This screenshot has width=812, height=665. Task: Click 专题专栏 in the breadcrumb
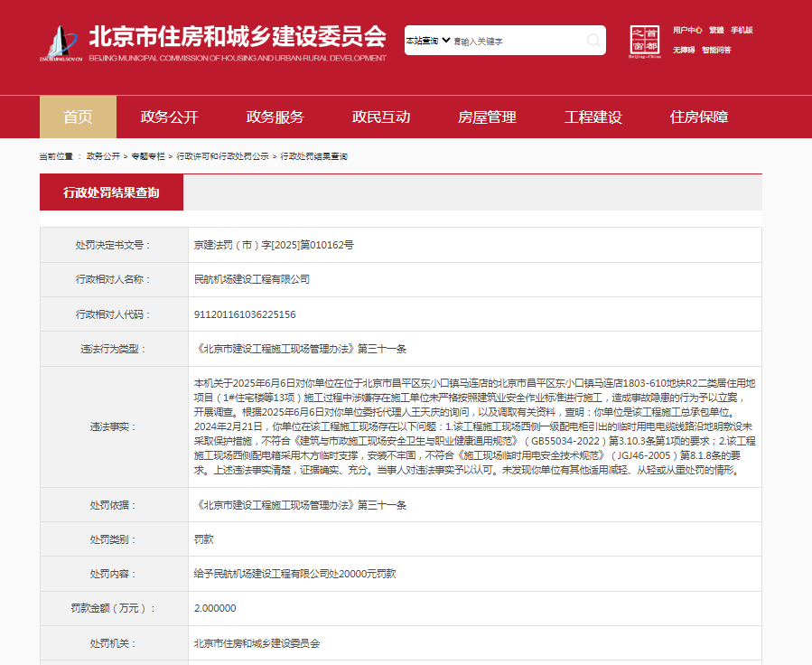pos(148,156)
